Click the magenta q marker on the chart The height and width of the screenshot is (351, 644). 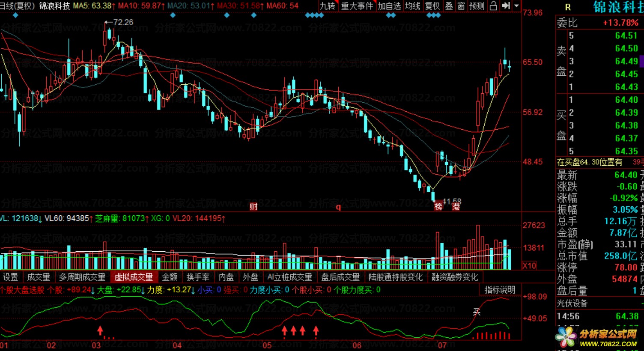338,207
